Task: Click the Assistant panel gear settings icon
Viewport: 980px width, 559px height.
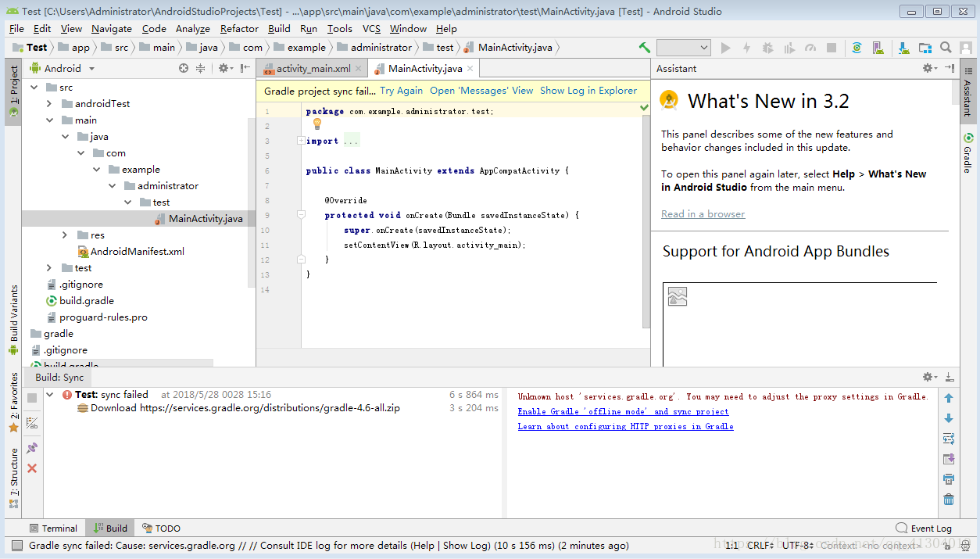Action: point(930,68)
